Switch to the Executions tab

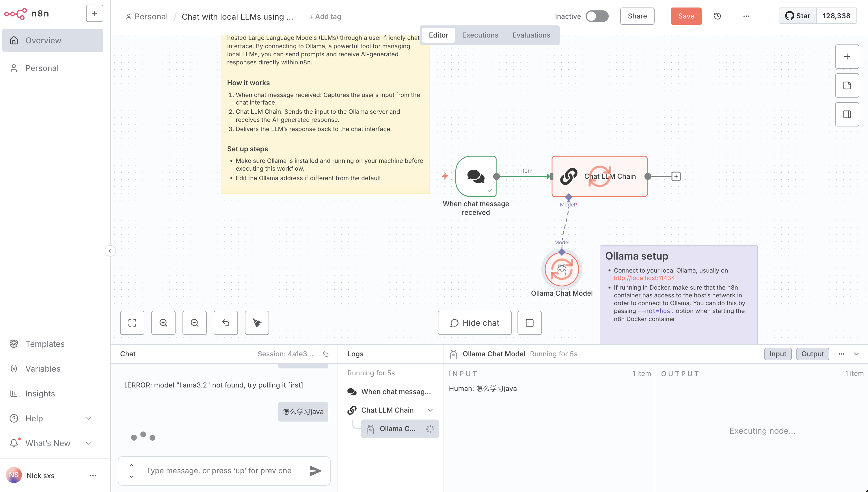[x=480, y=35]
